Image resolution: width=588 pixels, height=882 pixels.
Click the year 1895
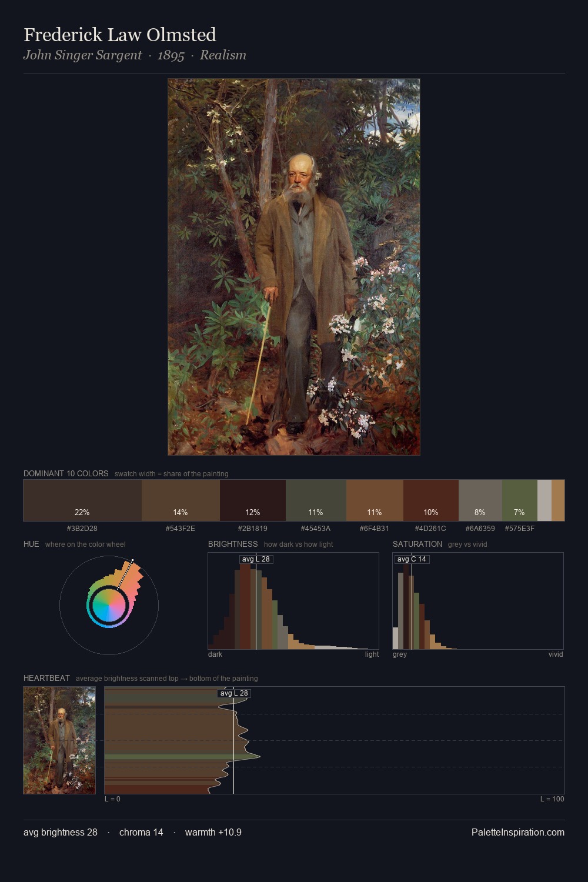point(171,55)
